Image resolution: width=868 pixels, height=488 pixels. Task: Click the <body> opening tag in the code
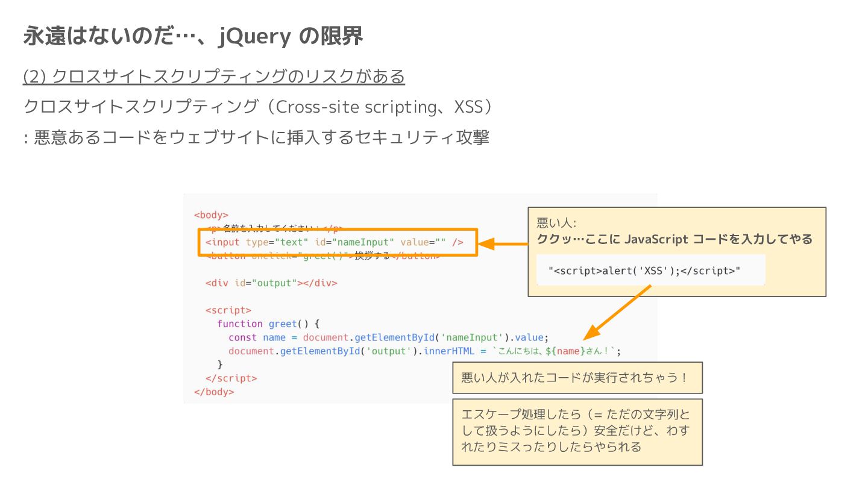tap(211, 214)
